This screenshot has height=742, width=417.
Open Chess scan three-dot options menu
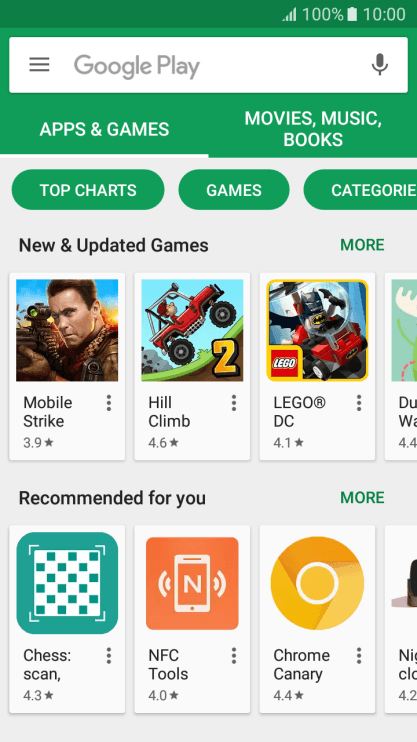point(109,655)
